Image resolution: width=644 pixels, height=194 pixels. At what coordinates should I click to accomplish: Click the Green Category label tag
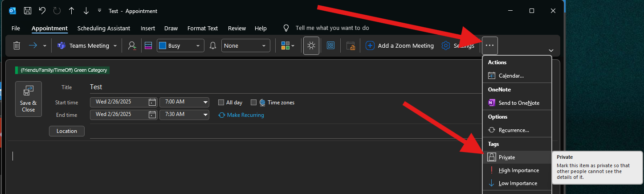(x=62, y=70)
